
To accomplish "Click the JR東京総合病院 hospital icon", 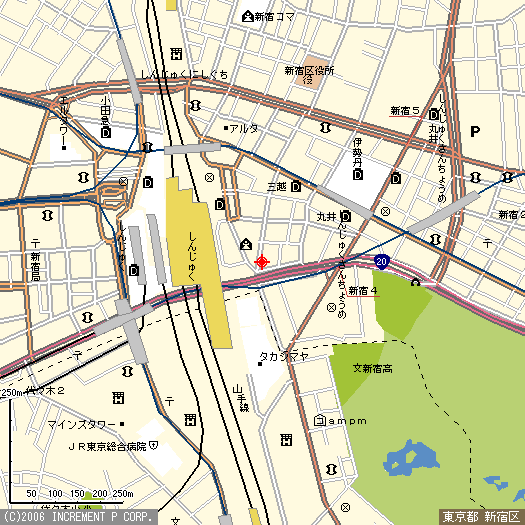I will click(x=153, y=446).
